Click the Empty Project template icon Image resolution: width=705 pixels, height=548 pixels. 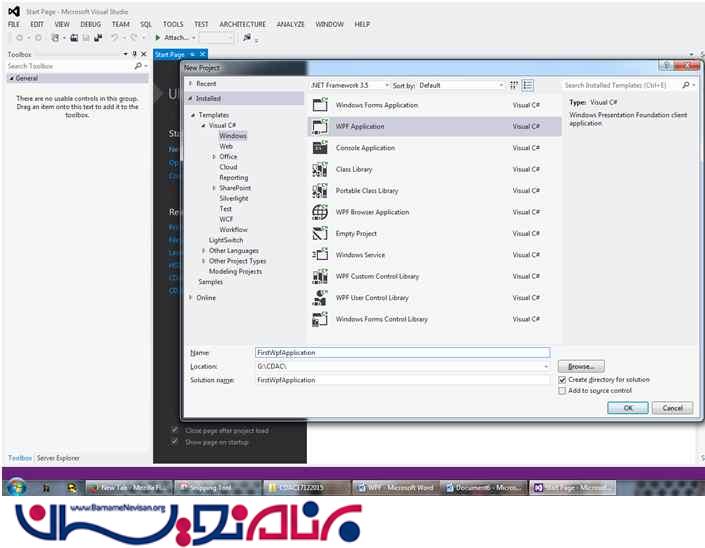point(320,234)
